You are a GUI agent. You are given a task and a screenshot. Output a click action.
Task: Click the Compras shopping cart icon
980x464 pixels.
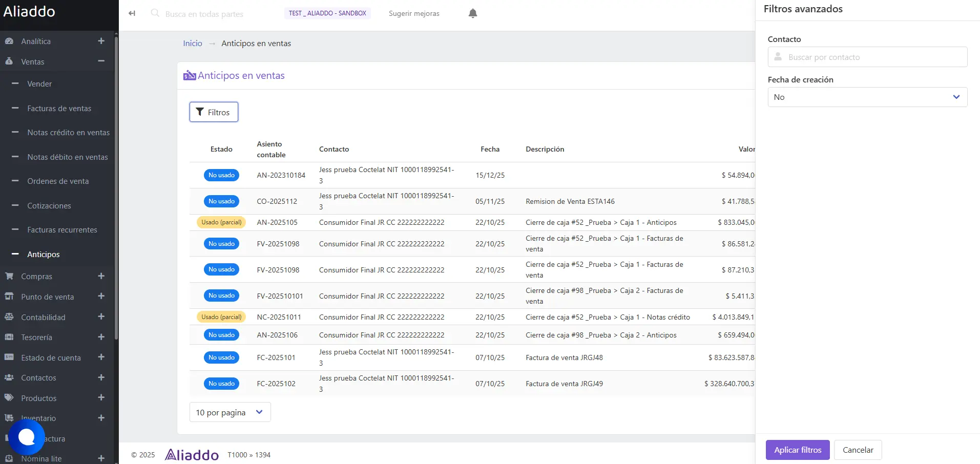pyautogui.click(x=9, y=276)
